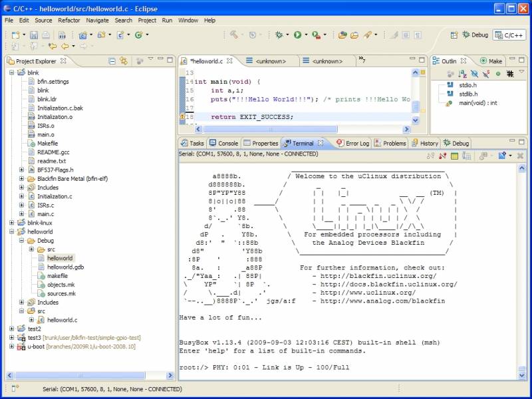532x399 pixels.
Task: Switch to the Make tab
Action: 491,61
